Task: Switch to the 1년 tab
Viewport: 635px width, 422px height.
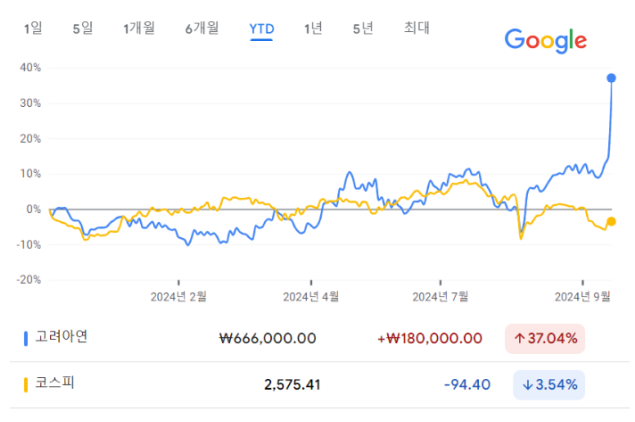Action: click(313, 28)
